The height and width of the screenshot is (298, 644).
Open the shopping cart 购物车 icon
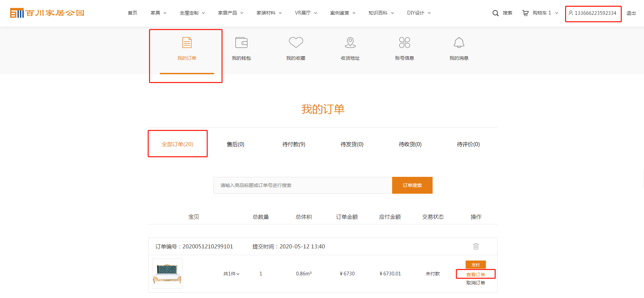coord(525,13)
